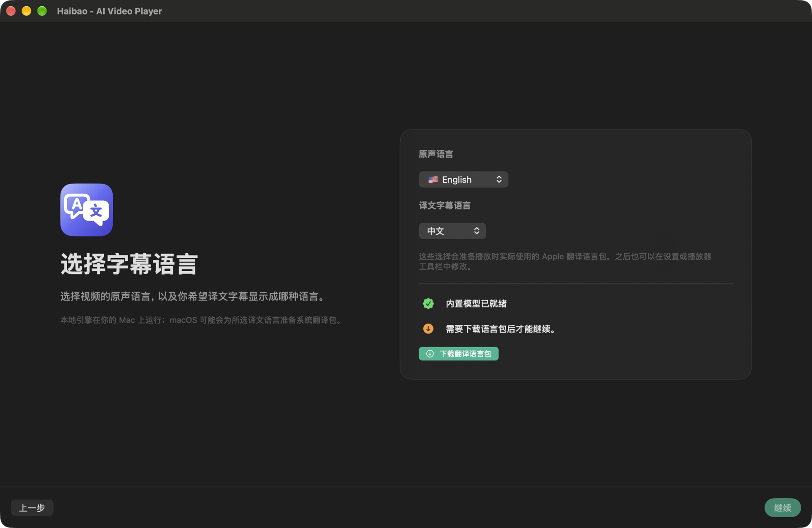Click the translation speech-bubble app icon

click(87, 210)
